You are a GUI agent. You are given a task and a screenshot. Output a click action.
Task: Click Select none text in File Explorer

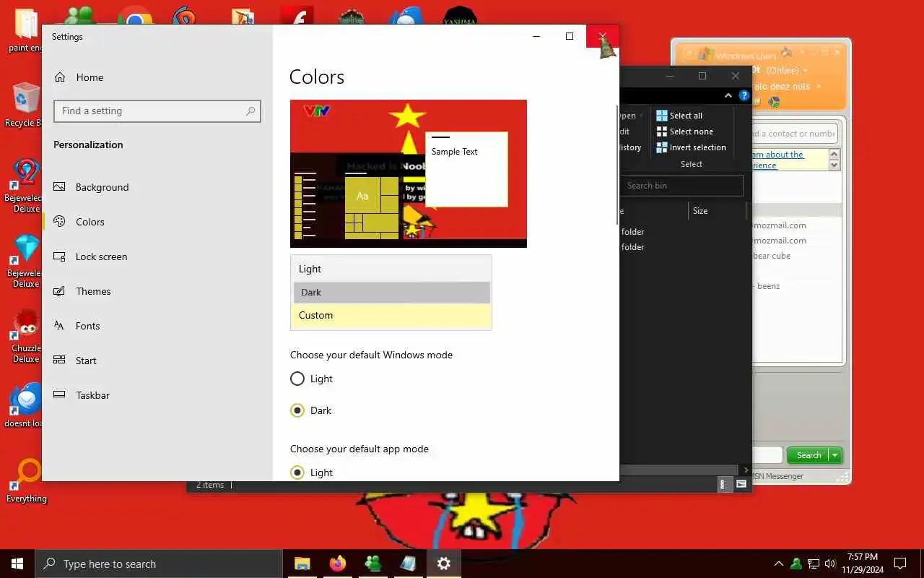click(x=692, y=131)
